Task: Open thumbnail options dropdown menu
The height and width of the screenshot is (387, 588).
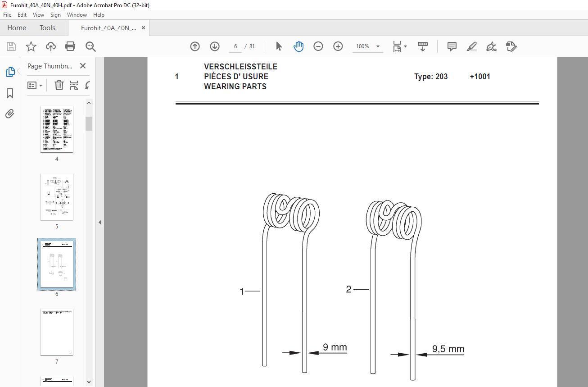Action: click(35, 85)
